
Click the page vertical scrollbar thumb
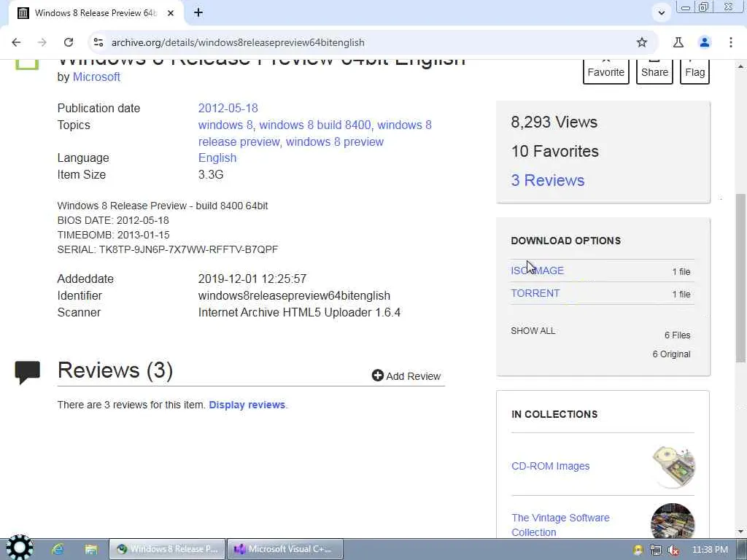pyautogui.click(x=740, y=278)
